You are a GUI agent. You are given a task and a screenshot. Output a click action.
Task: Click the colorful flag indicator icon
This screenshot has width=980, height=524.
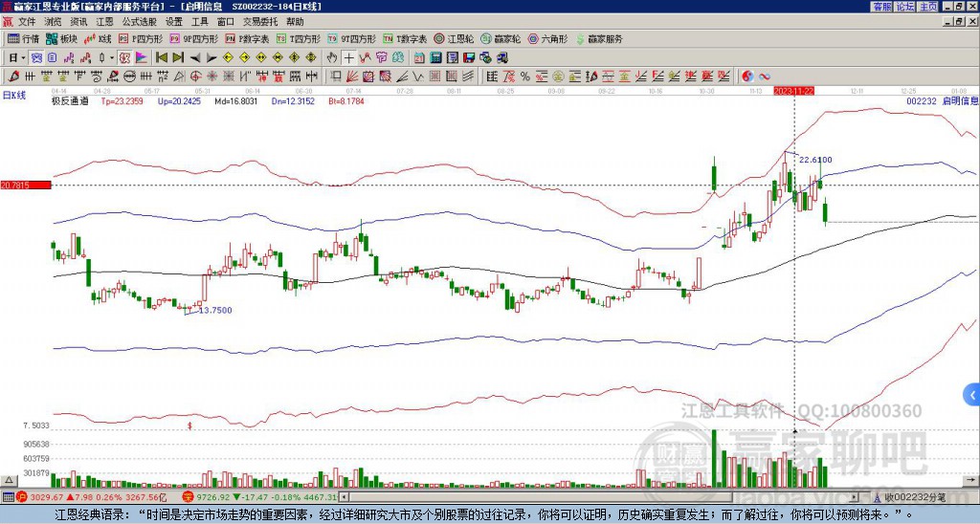[142, 58]
